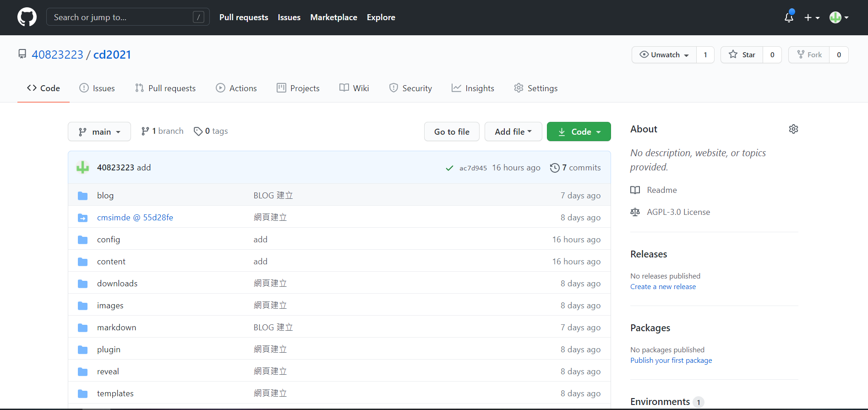The image size is (868, 410).
Task: Open cmsimde @ 55d28fe submodule
Action: coord(135,218)
